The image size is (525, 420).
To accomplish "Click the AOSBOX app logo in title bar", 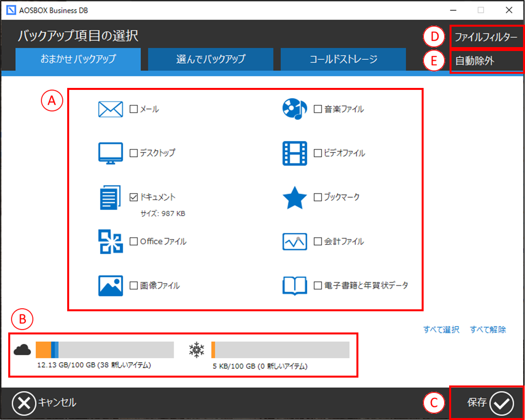I will pos(11,10).
